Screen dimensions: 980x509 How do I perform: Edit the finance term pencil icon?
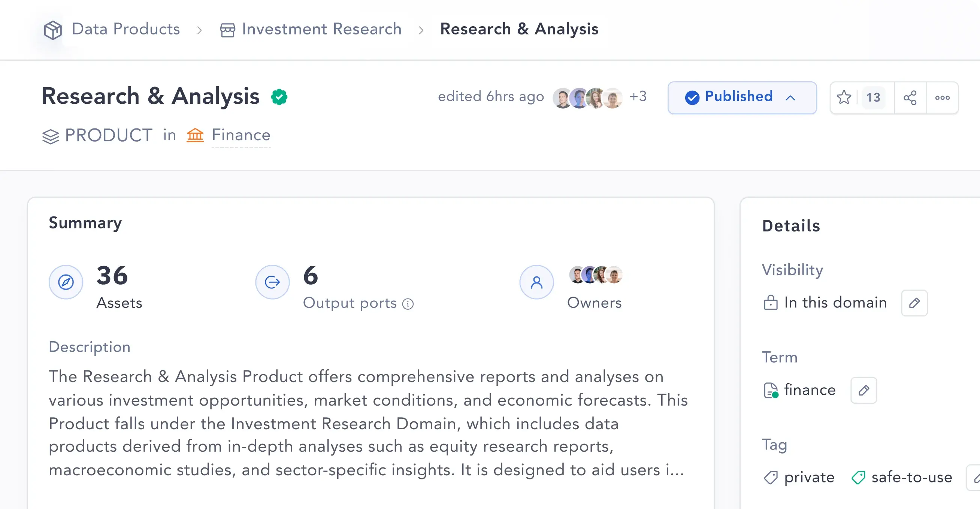coord(863,390)
